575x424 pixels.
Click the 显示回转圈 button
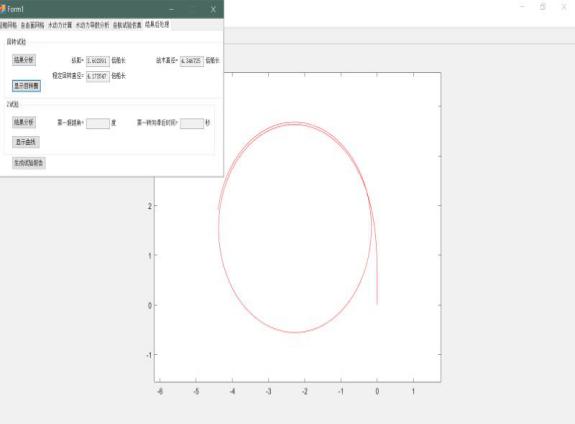[26, 86]
